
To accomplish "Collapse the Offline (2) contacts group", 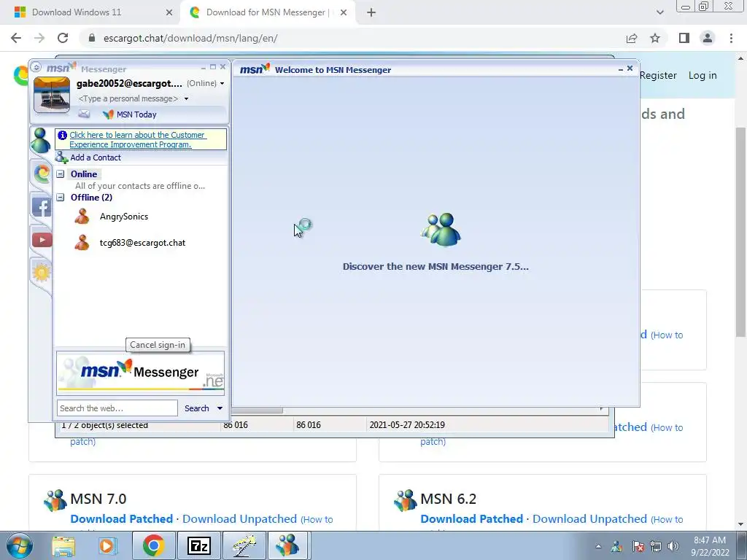I will point(60,197).
